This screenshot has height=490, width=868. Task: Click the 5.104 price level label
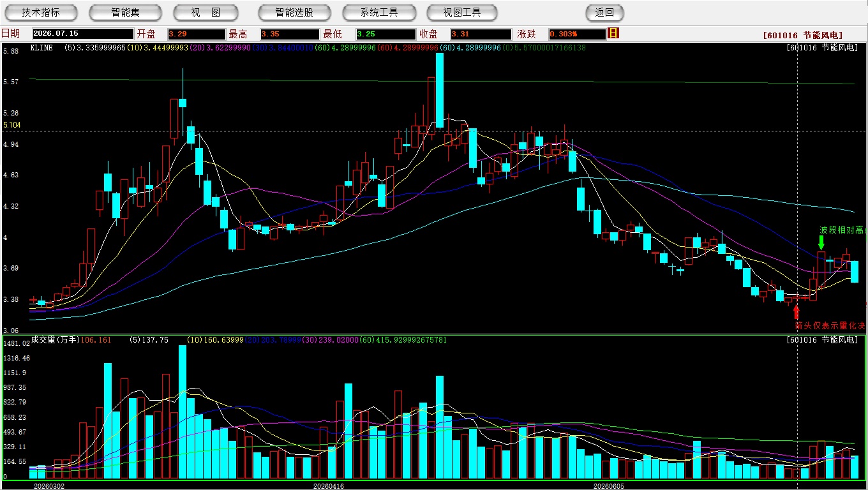[x=12, y=126]
